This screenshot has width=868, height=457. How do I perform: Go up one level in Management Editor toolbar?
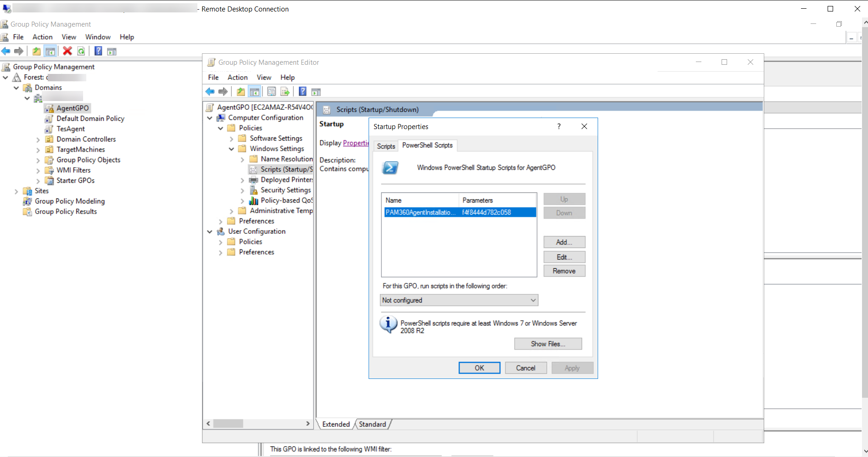pyautogui.click(x=241, y=91)
